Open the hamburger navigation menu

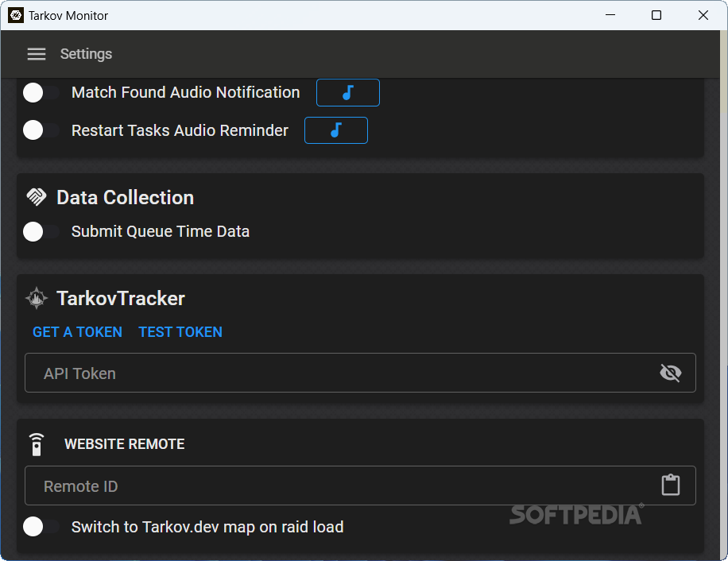click(37, 54)
